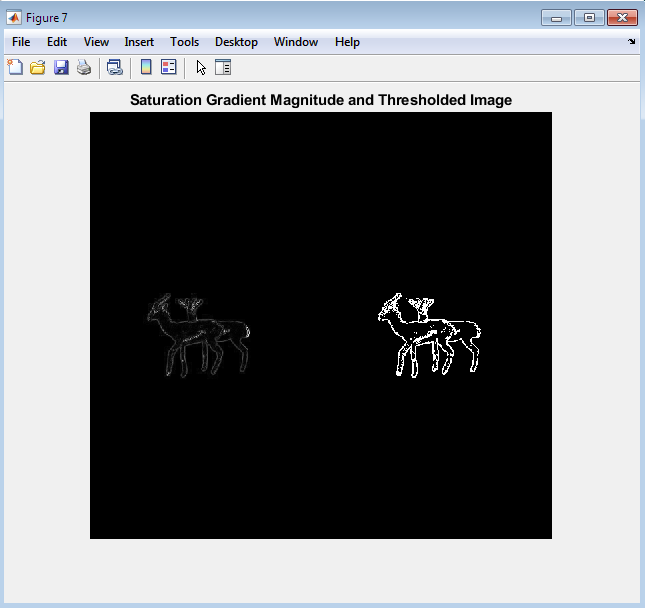Expand the Insert menu

(139, 42)
